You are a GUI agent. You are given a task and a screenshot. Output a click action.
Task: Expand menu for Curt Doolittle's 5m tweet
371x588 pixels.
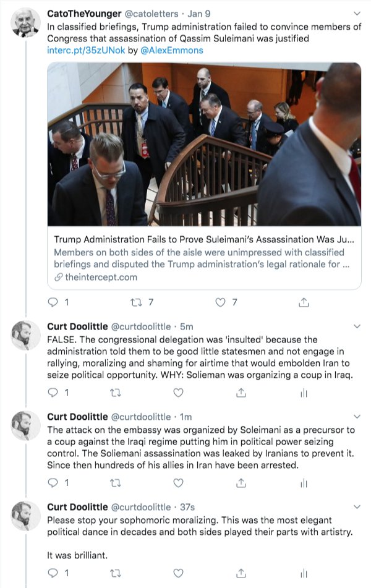click(356, 326)
